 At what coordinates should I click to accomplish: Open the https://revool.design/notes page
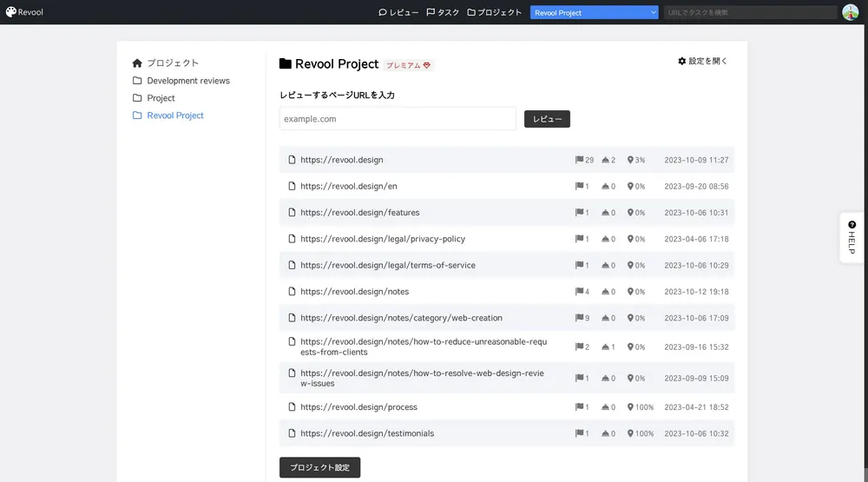click(x=354, y=292)
